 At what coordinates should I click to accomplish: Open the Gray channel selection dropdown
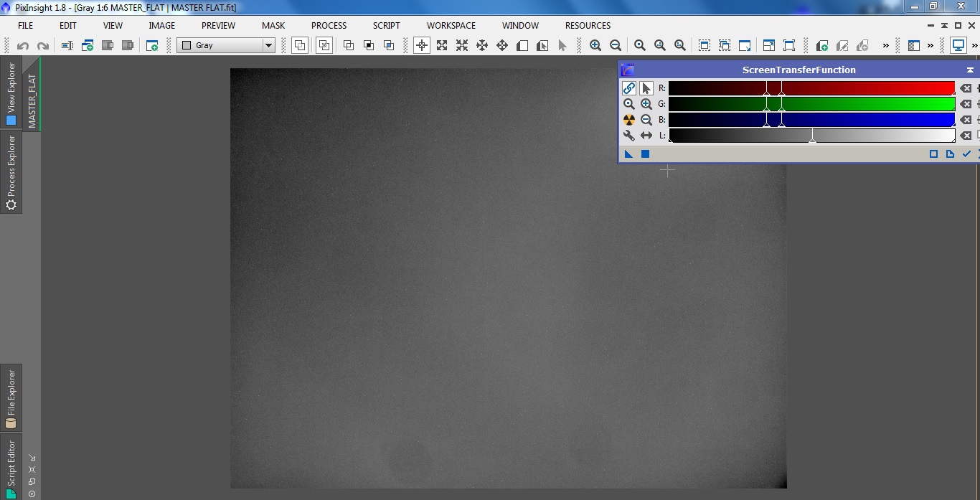tap(227, 45)
